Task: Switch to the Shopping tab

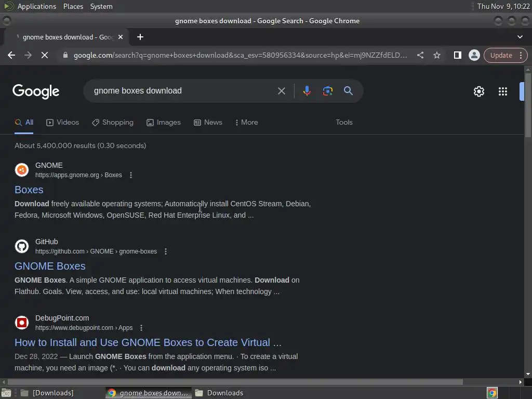Action: click(x=113, y=123)
